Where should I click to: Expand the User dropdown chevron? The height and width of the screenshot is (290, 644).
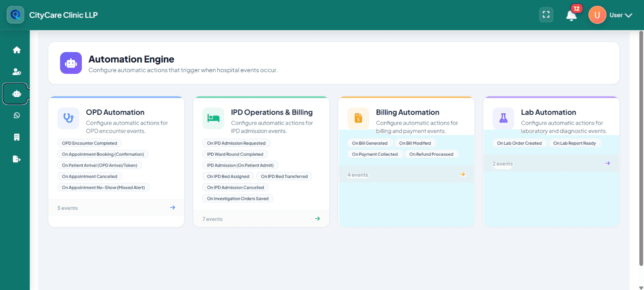pos(628,16)
